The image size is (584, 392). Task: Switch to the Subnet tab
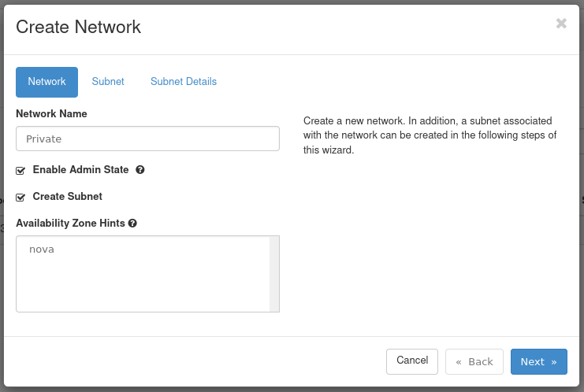point(108,82)
